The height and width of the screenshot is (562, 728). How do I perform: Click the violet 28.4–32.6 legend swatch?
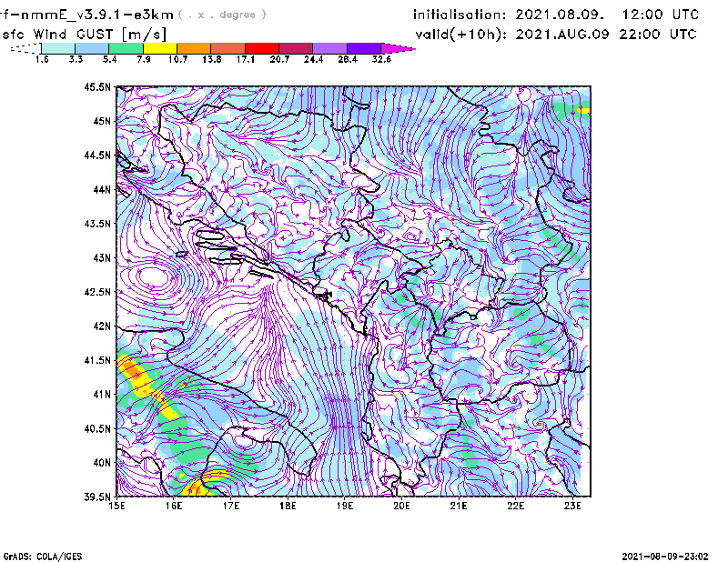pos(364,48)
